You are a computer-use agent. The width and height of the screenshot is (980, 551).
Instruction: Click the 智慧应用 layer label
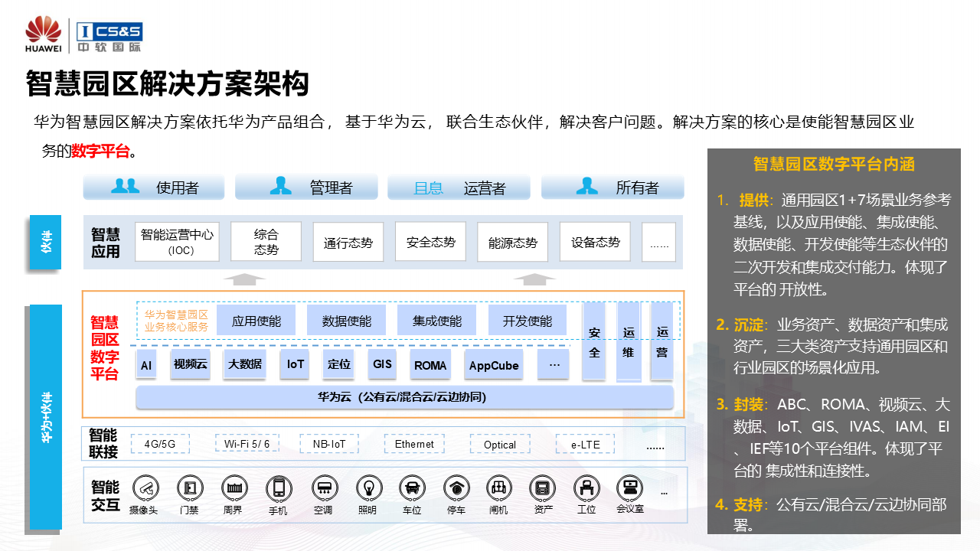point(106,242)
